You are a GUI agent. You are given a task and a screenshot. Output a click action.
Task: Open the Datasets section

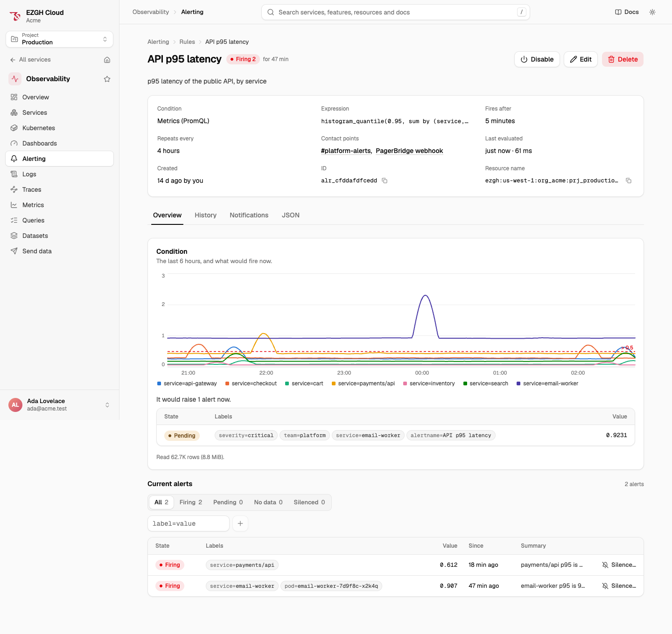[59, 236]
